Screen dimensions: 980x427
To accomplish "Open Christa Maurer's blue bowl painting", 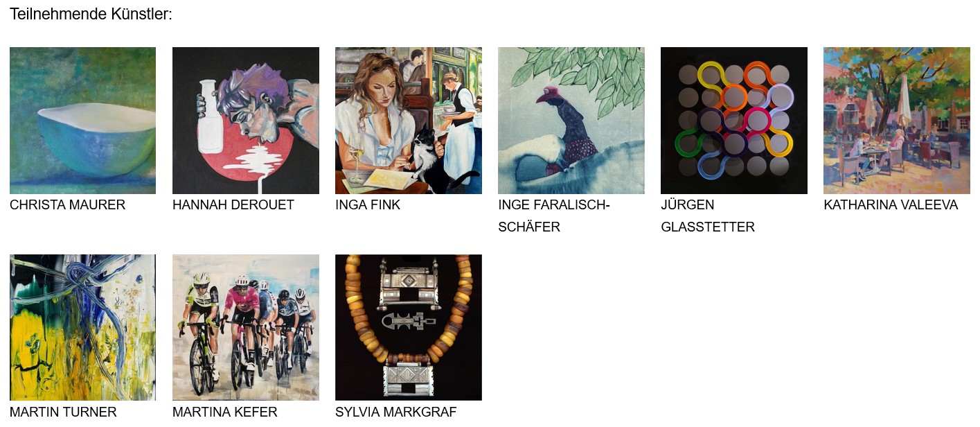I will pos(82,121).
